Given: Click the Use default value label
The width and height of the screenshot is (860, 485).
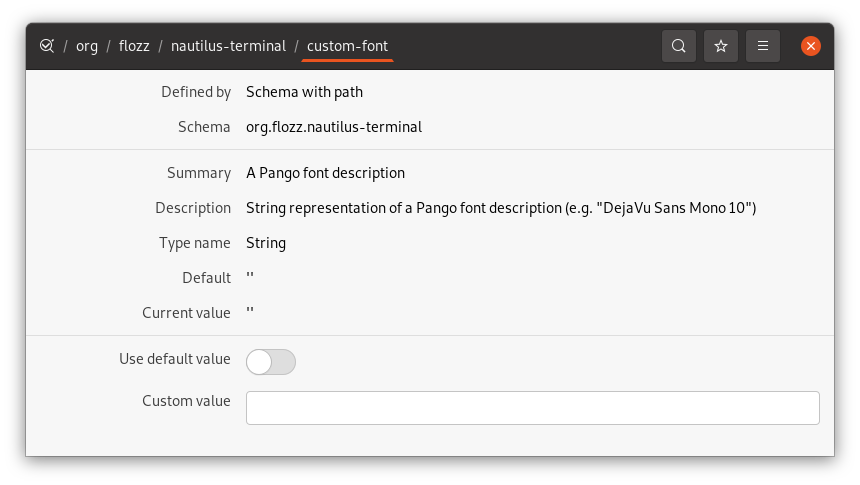Looking at the screenshot, I should [x=175, y=359].
